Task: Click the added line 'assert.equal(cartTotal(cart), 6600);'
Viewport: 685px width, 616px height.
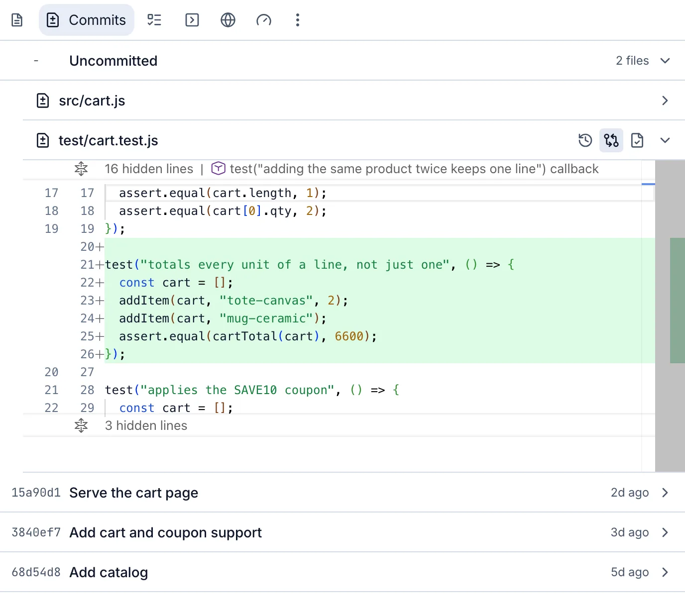Action: click(248, 336)
